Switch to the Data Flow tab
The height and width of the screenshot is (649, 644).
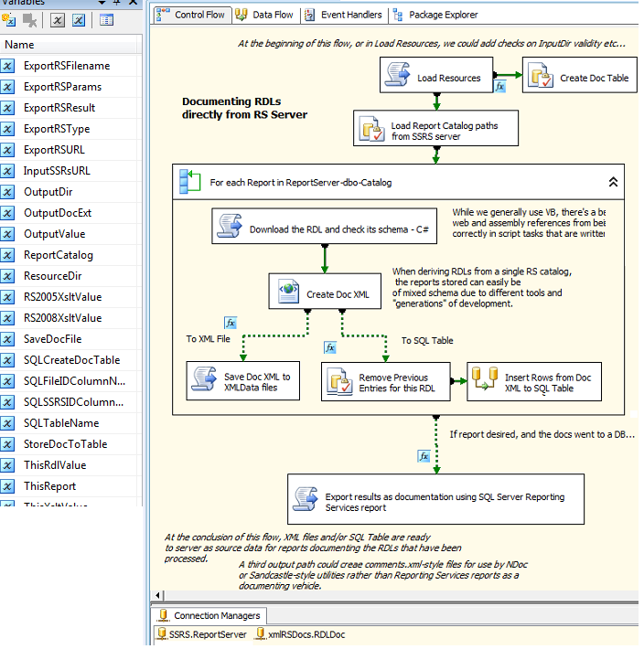(x=265, y=15)
